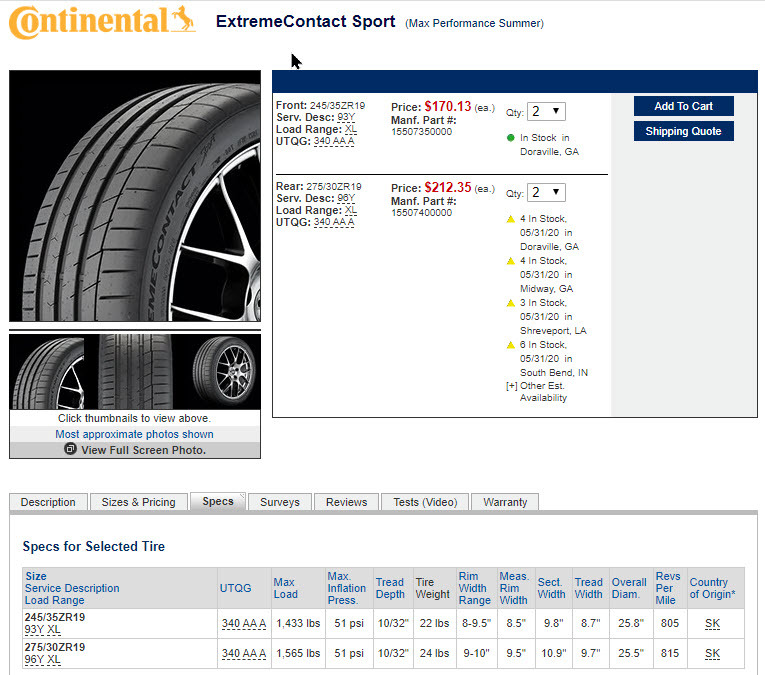Go to the Warranty tab
The width and height of the screenshot is (765, 675).
tap(505, 502)
